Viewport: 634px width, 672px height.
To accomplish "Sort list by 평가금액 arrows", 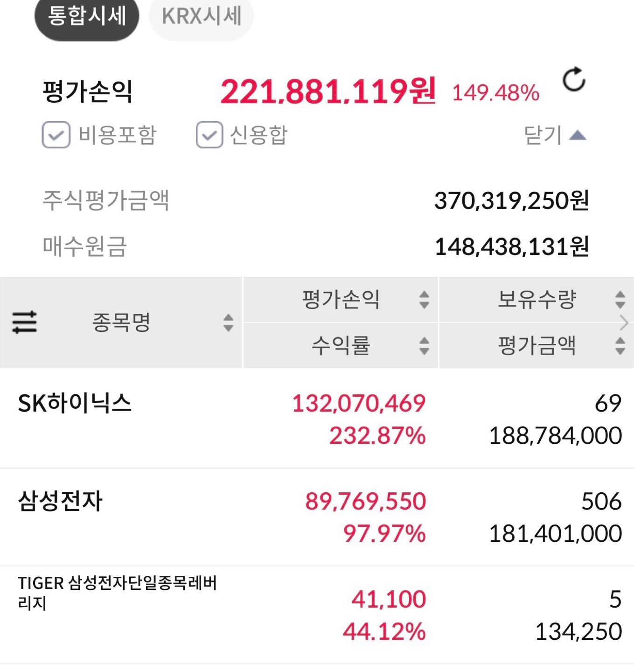I will coord(620,346).
